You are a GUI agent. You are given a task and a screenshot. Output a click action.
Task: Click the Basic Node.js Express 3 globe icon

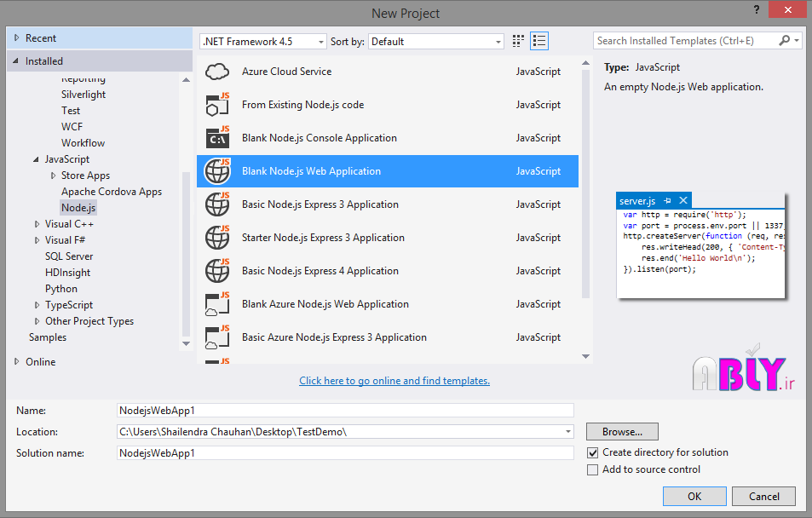[217, 204]
